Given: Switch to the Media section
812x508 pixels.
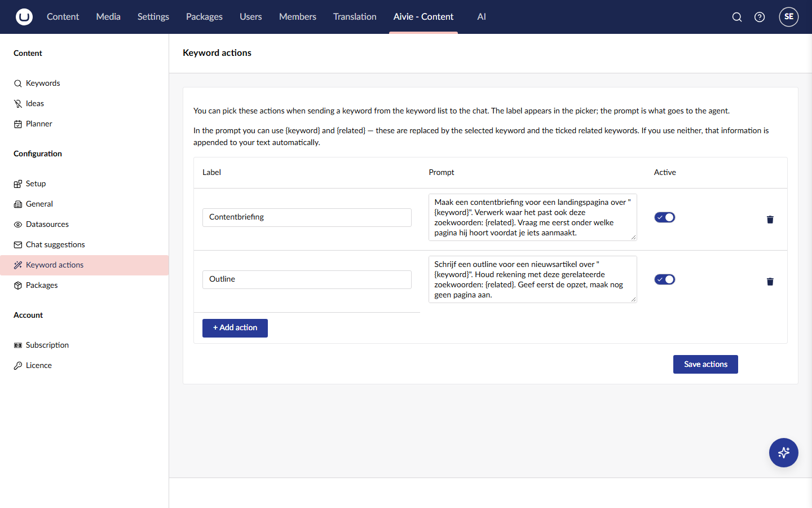Looking at the screenshot, I should point(108,17).
